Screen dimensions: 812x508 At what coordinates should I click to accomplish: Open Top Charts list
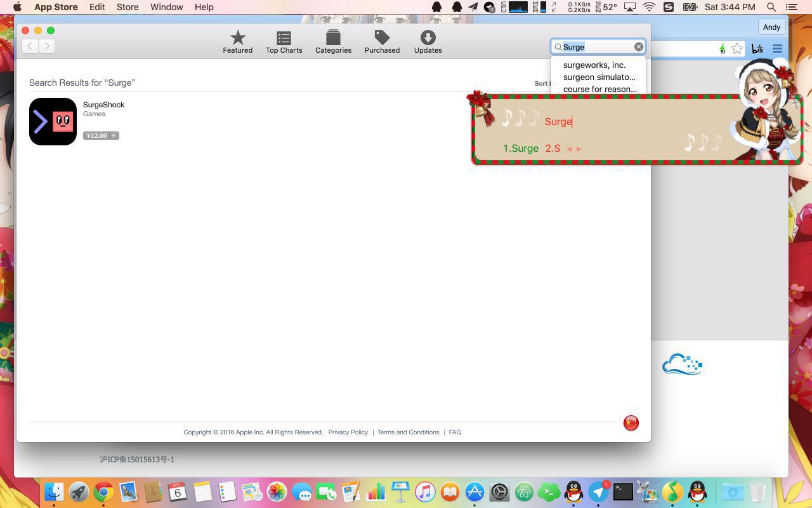pyautogui.click(x=284, y=42)
